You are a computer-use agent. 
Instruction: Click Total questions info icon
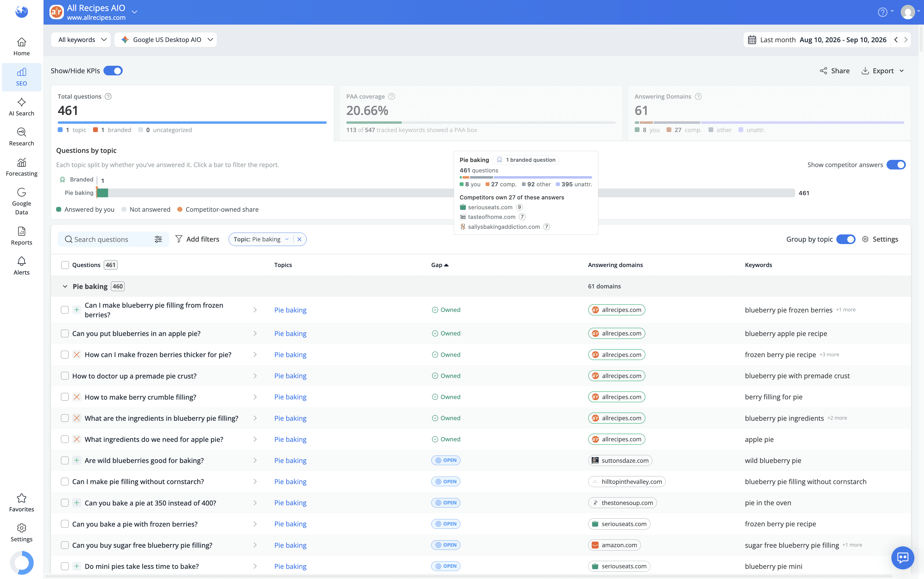108,96
